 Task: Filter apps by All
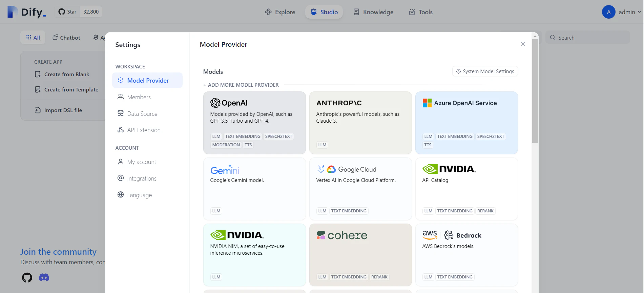[x=33, y=38]
